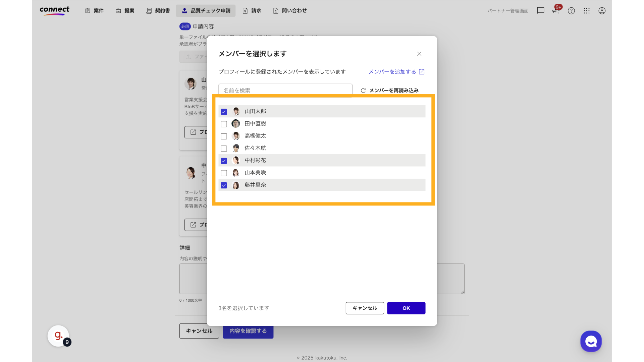Check the box for 田中直樹
Image resolution: width=644 pixels, height=362 pixels.
[x=224, y=124]
